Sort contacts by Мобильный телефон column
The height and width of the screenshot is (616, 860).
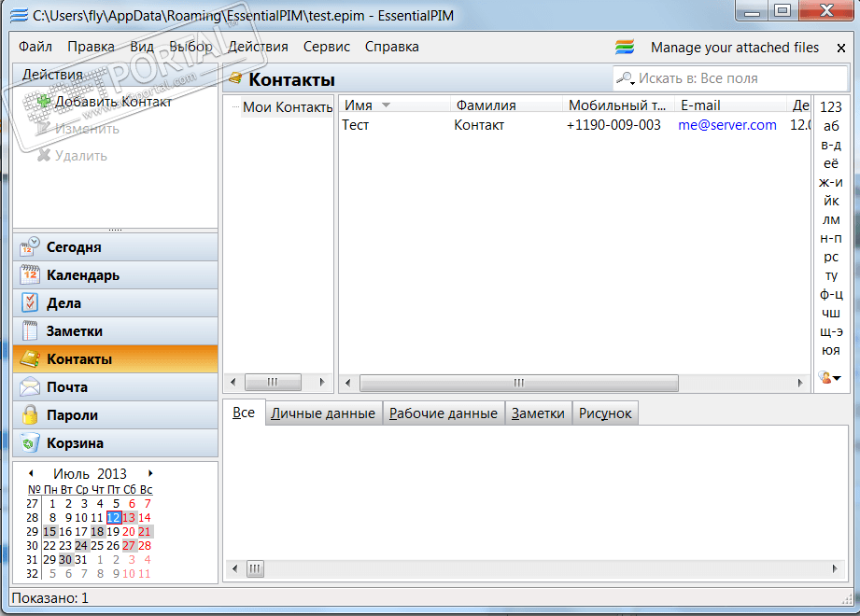click(x=619, y=105)
